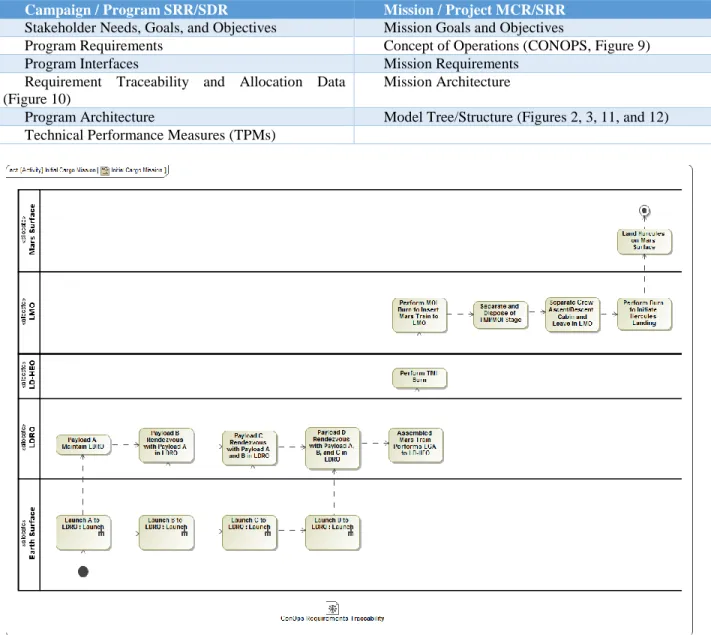Screen dimensions: 711x635
Task: Click the LMO swimlane label
Action: tap(32, 312)
